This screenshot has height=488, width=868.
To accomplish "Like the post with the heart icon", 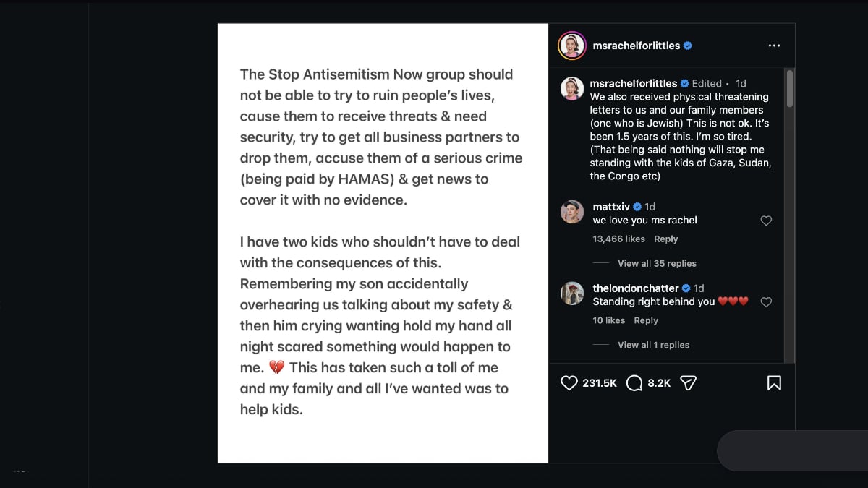I will point(570,383).
